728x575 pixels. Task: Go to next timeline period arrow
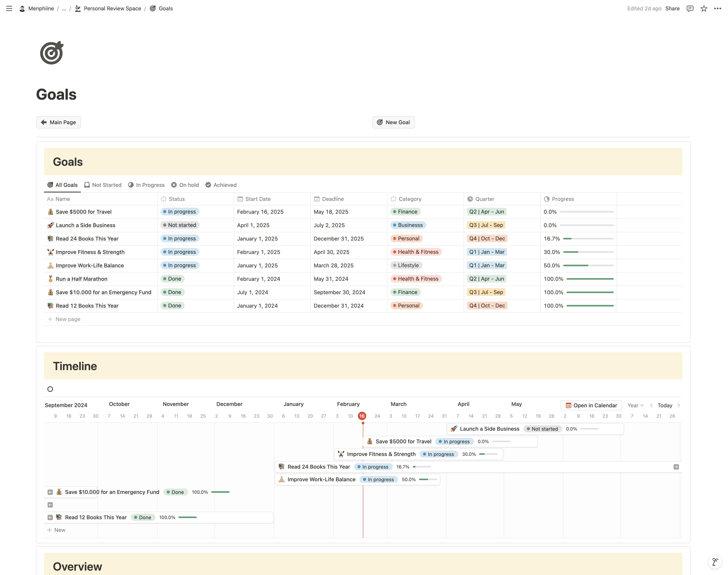[x=679, y=405]
